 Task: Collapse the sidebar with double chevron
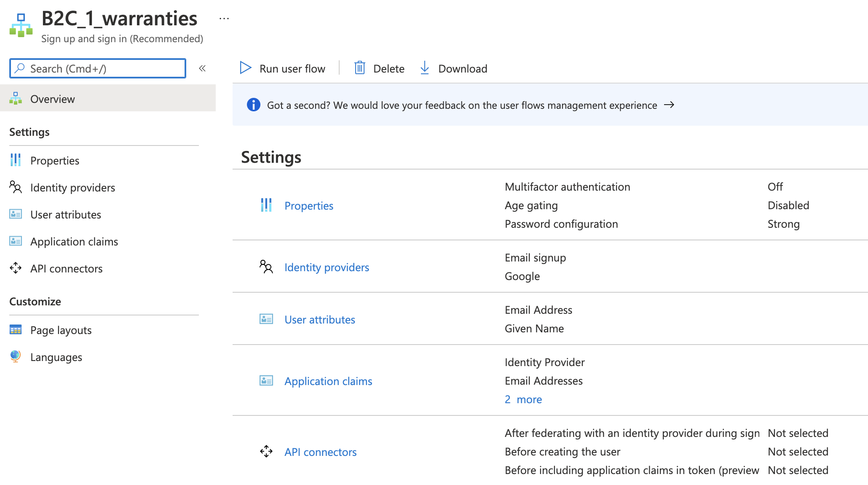tap(202, 68)
